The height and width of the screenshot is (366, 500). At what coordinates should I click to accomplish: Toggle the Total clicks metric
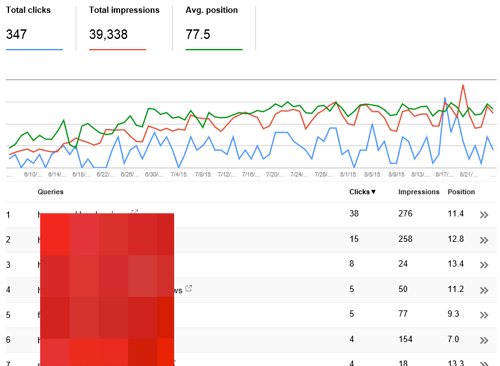click(34, 28)
